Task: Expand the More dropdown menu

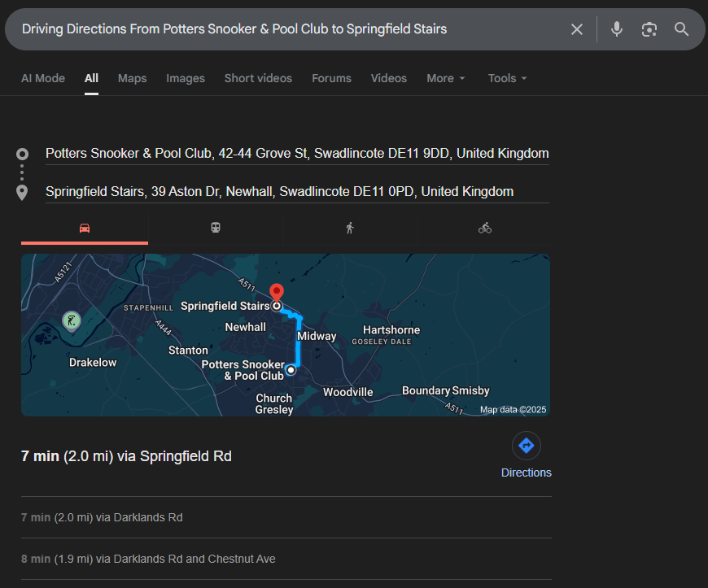Action: pos(446,78)
